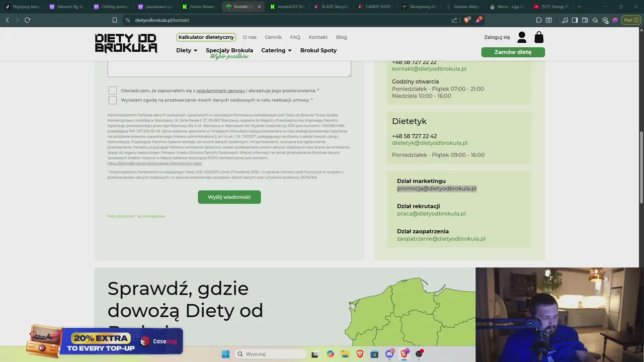Click the browser forward arrow

click(17, 20)
